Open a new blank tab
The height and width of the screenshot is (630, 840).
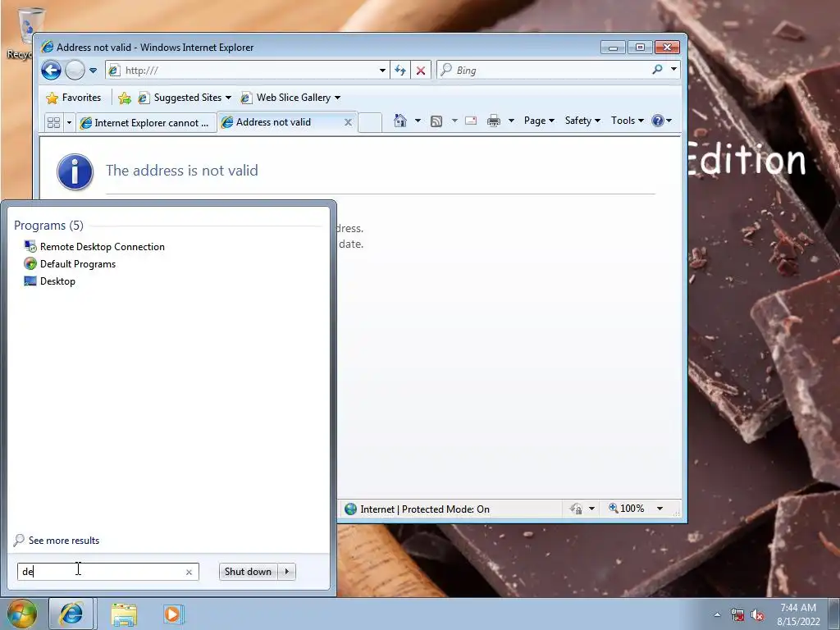[370, 123]
